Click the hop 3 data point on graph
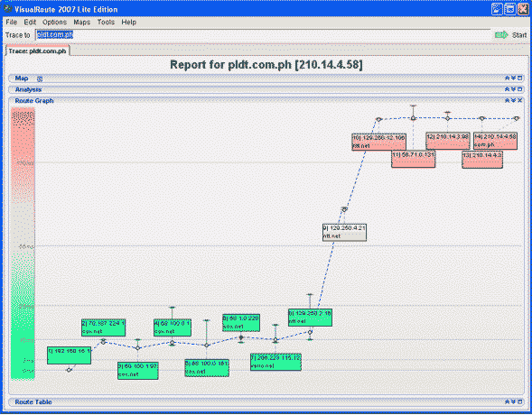This screenshot has width=532, height=415. [x=138, y=348]
